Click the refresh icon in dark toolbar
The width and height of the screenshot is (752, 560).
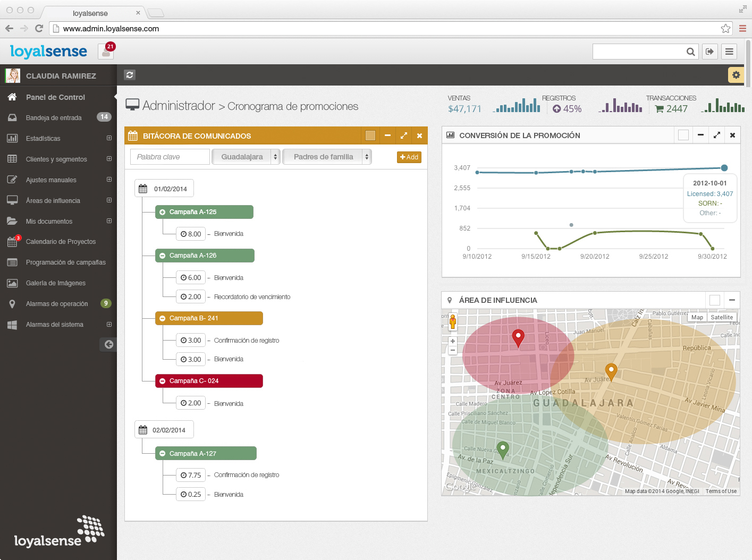click(130, 75)
